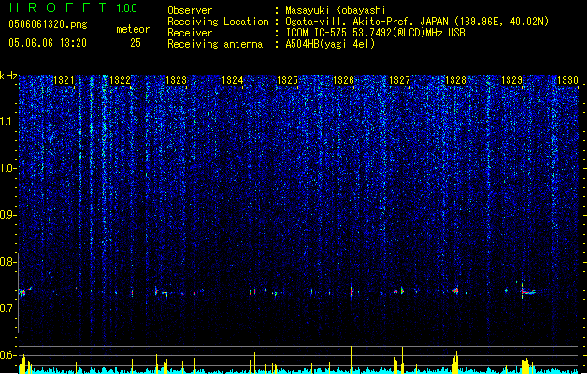Click the Observer field label
This screenshot has width=588, height=374.
point(190,10)
